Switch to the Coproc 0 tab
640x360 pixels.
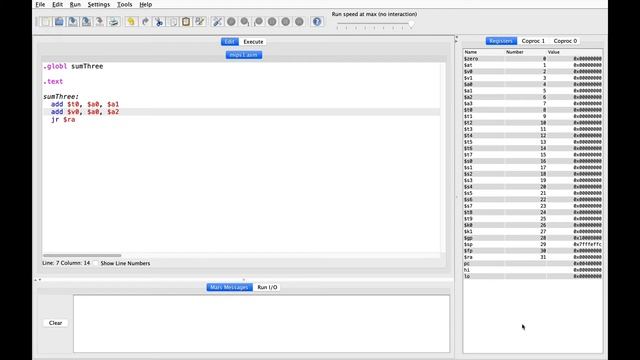pyautogui.click(x=565, y=41)
